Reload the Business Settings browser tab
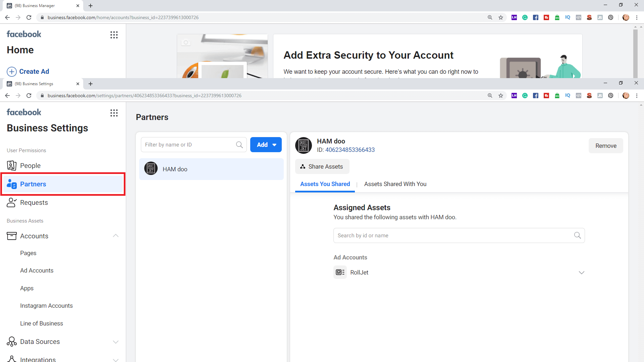Image resolution: width=644 pixels, height=362 pixels. (x=29, y=96)
